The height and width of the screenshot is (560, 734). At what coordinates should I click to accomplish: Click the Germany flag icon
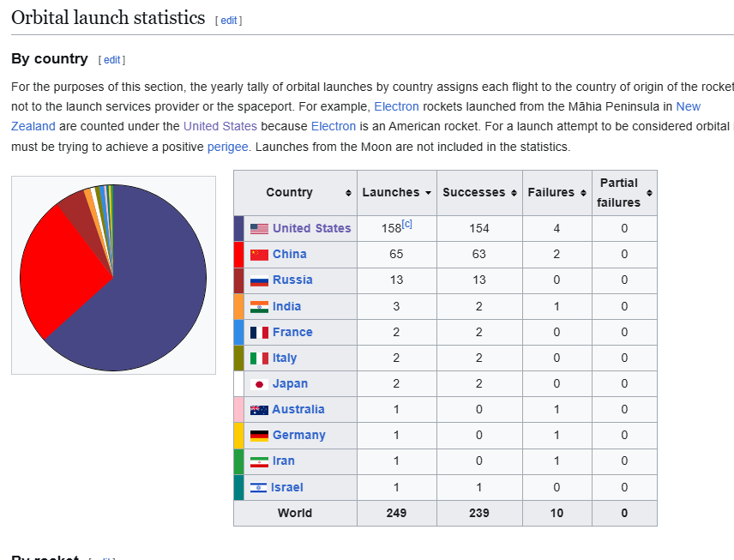(x=259, y=436)
